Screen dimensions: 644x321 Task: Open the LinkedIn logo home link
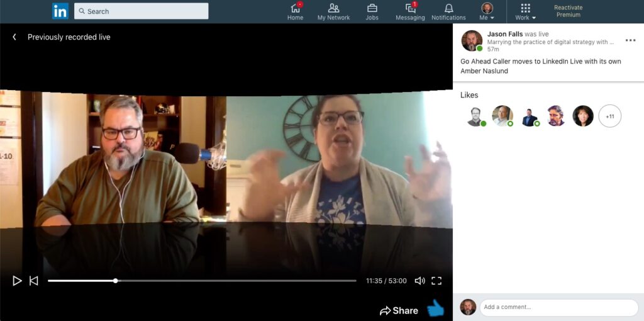[60, 11]
